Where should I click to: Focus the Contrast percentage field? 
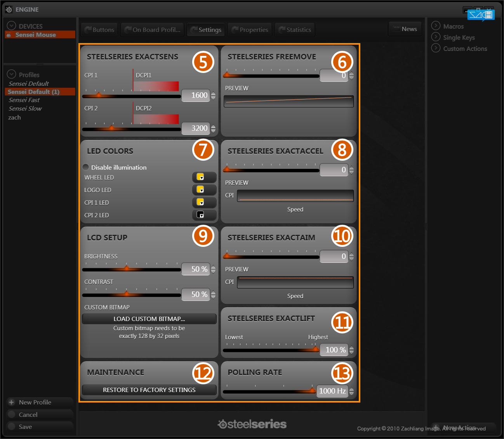(x=196, y=294)
